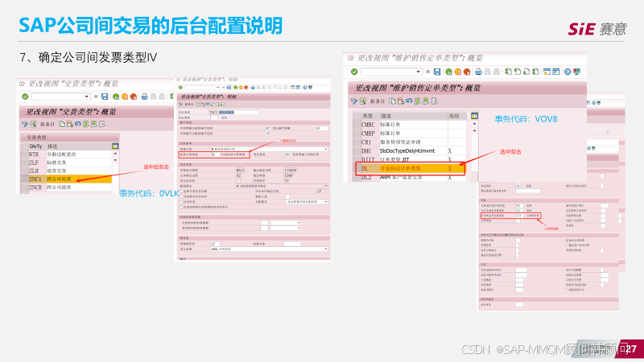Image resolution: width=644 pixels, height=362 pixels.
Task: Click Copy As icon in sales order type window
Action: [393, 101]
